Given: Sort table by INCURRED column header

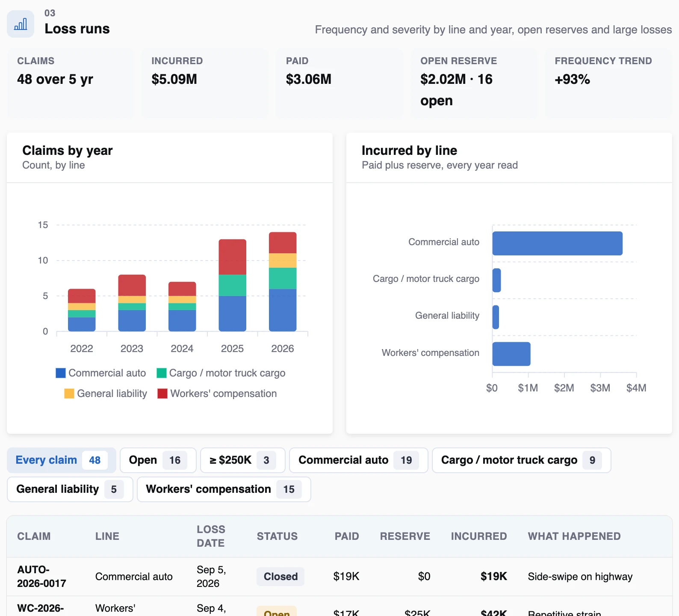Looking at the screenshot, I should point(479,536).
